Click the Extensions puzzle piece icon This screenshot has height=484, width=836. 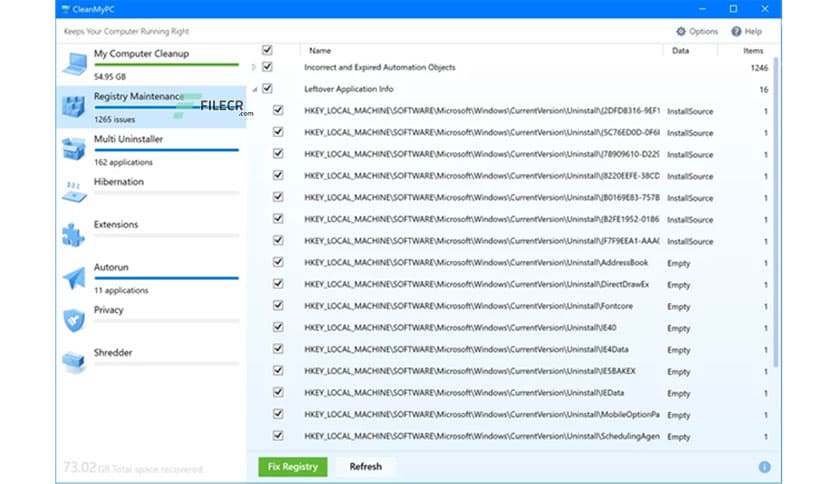point(74,235)
